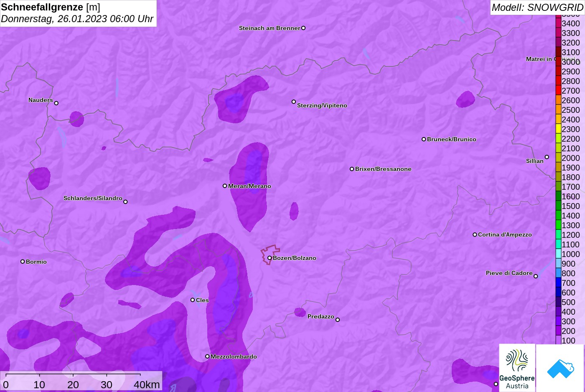The width and height of the screenshot is (585, 392).
Task: Pick the light cyan swatch near 1000
Action: [x=558, y=254]
